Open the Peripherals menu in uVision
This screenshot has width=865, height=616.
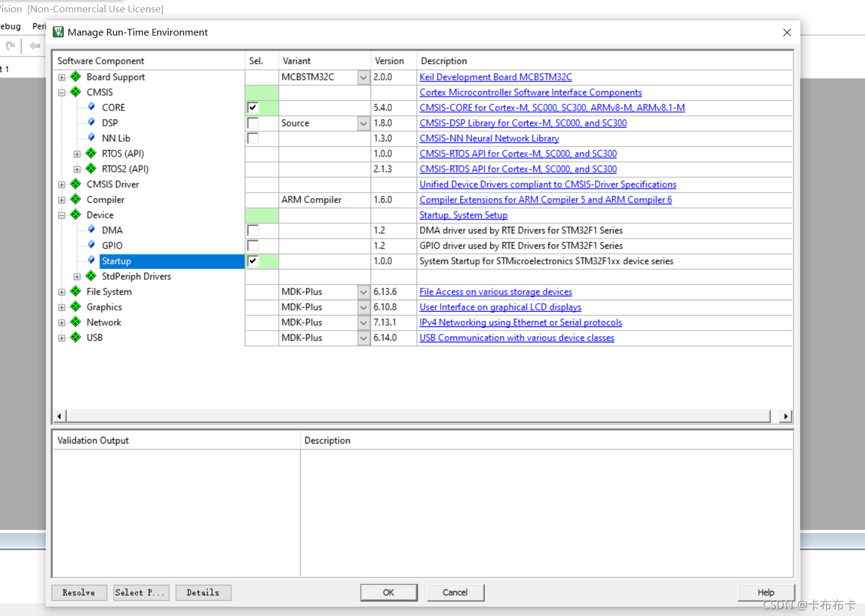pyautogui.click(x=39, y=26)
